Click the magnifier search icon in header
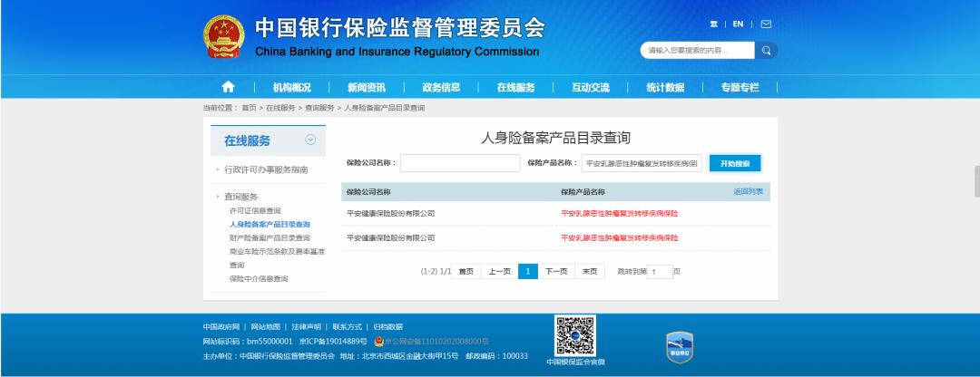980x377 pixels. click(767, 51)
